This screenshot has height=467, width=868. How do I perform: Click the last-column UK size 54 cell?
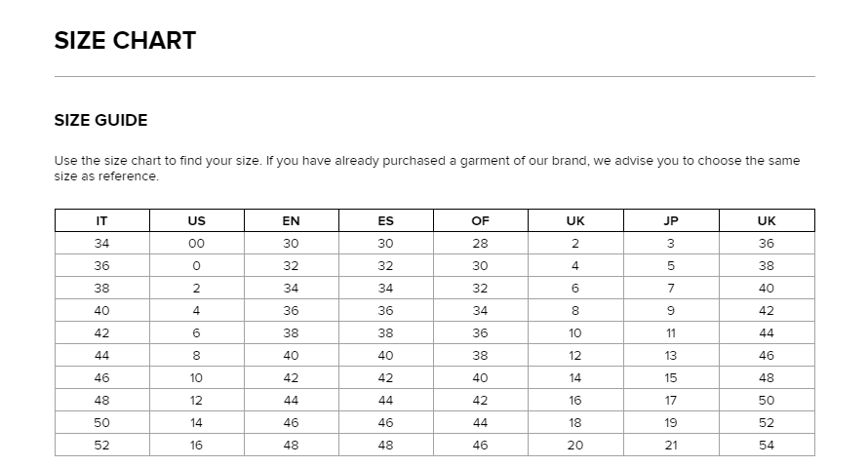point(767,445)
